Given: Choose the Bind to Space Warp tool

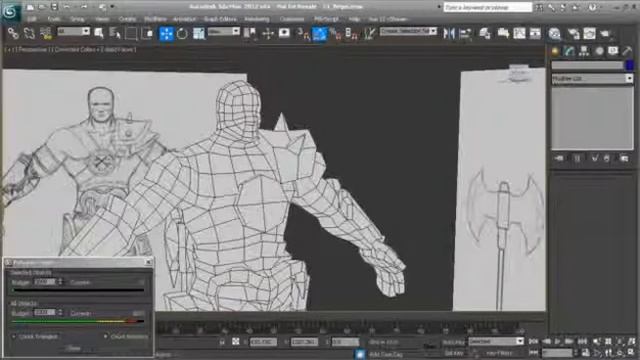Looking at the screenshot, I should pos(46,33).
